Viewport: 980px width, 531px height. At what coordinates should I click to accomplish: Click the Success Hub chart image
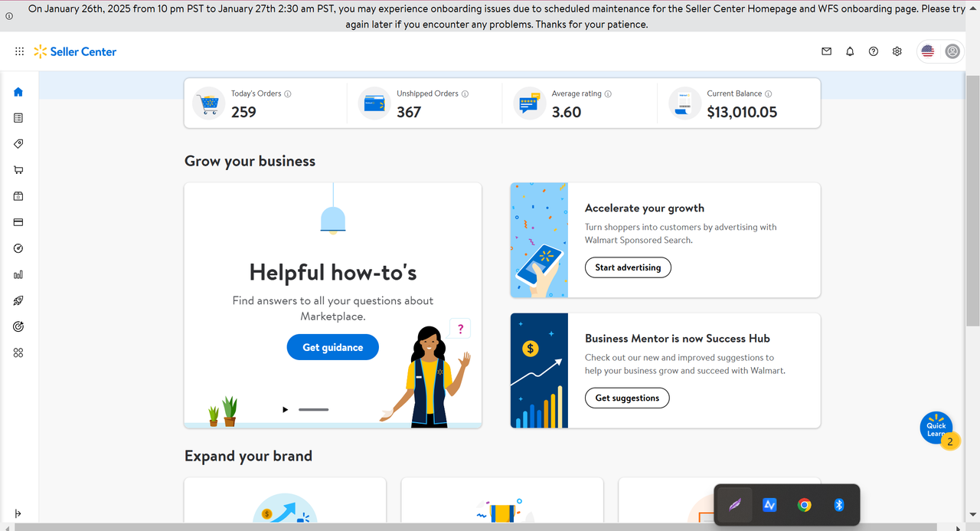[x=539, y=370]
